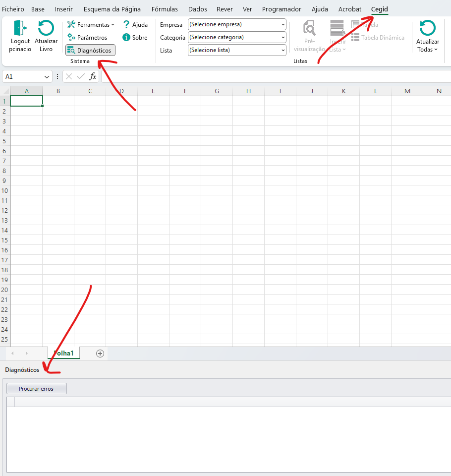The image size is (451, 476).
Task: Click the Diagnósticos button in the ribbon
Action: (90, 50)
